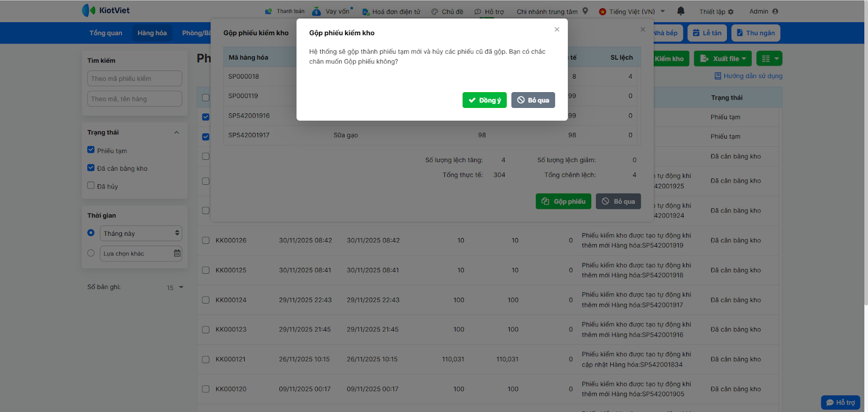Open stocktake slip KK000126
Image resolution: width=868 pixels, height=412 pixels.
(231, 240)
